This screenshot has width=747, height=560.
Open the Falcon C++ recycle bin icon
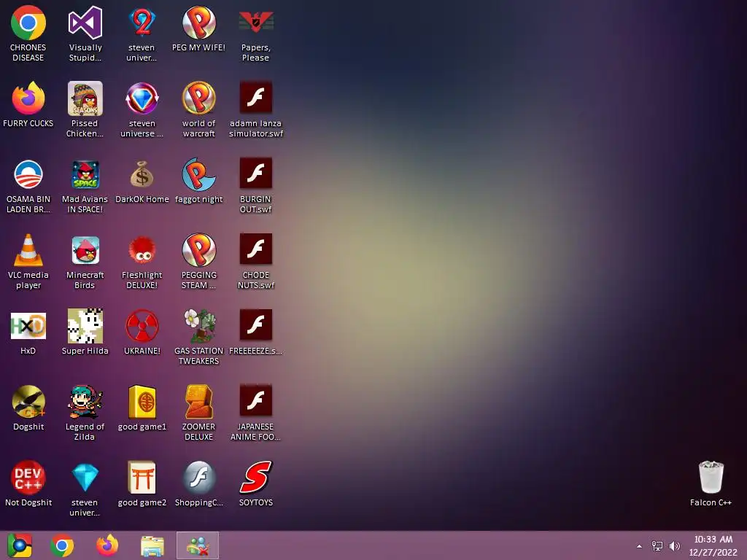coord(711,484)
